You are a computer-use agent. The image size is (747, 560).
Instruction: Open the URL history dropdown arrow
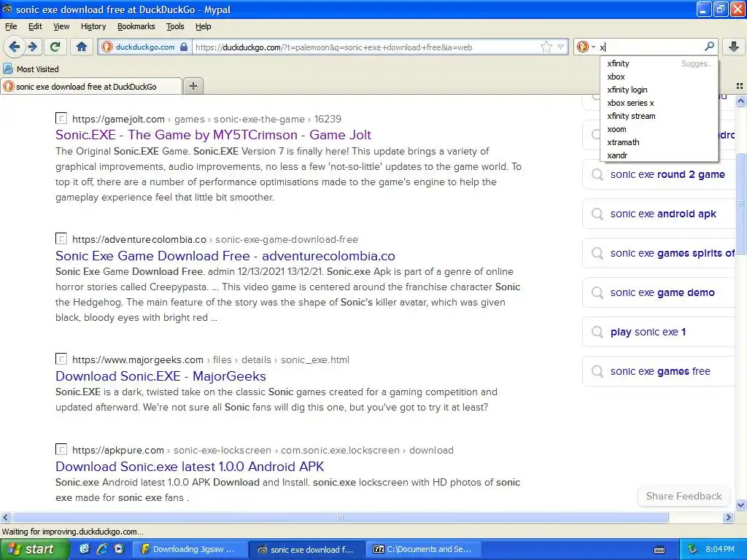560,47
